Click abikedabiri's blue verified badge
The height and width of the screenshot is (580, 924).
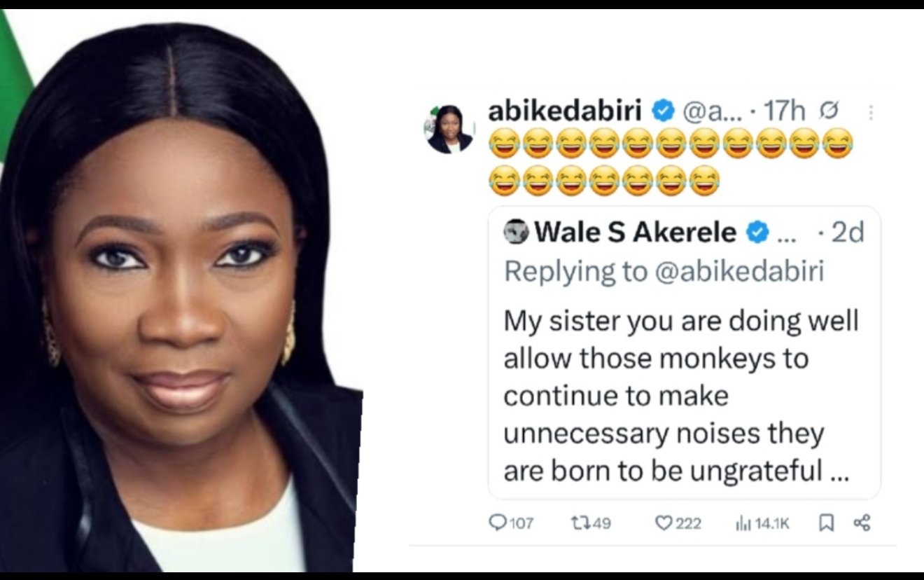(x=664, y=111)
